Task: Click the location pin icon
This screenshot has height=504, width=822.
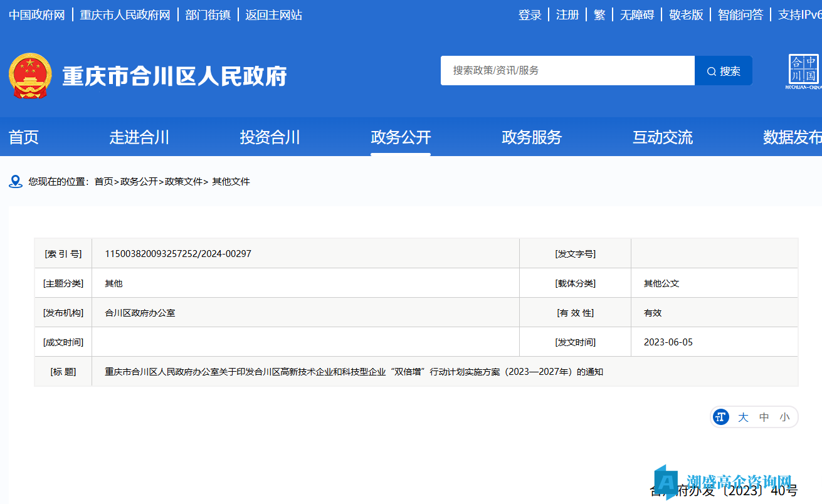Action: point(16,182)
